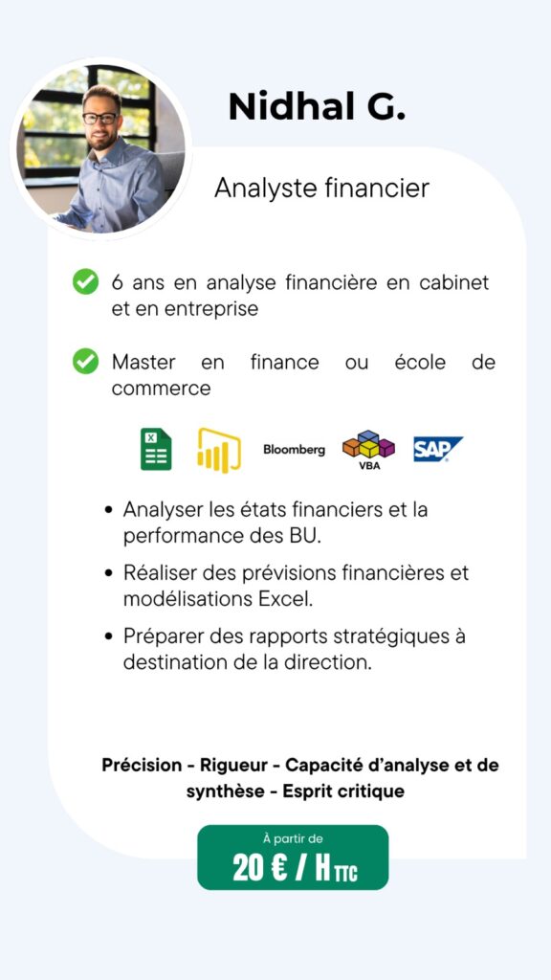
Task: Click the green Google Sheets icon
Action: 156,449
